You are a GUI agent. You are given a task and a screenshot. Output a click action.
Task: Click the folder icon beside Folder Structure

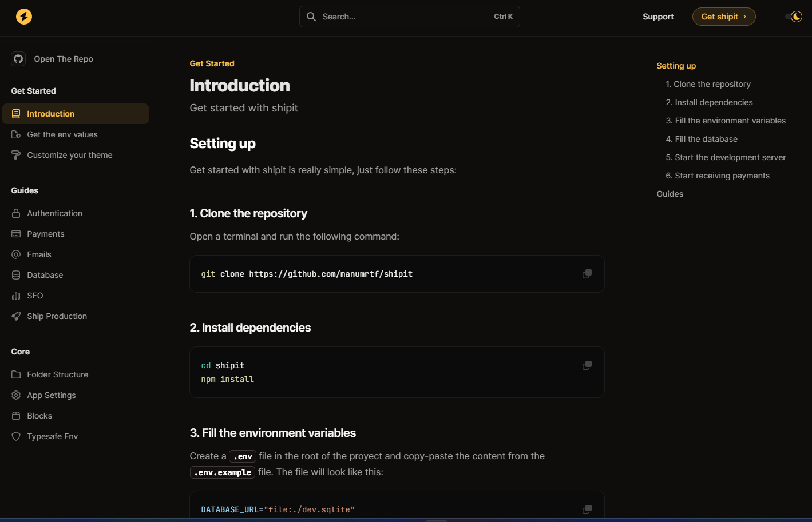[x=16, y=374]
